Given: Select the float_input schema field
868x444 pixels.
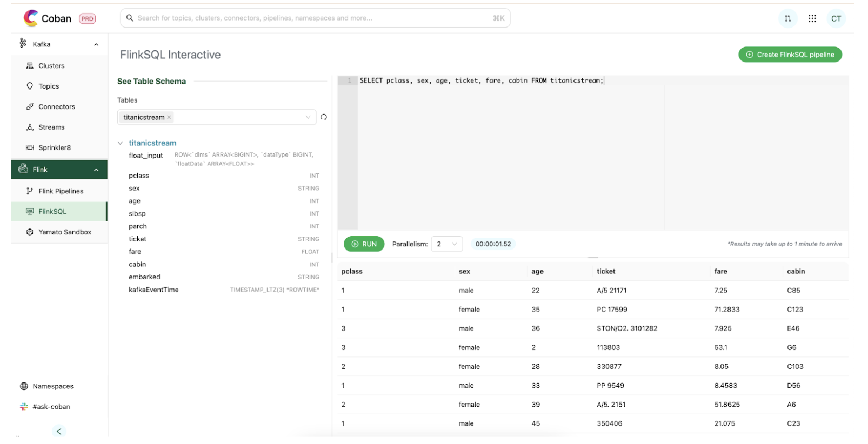Looking at the screenshot, I should tap(146, 156).
